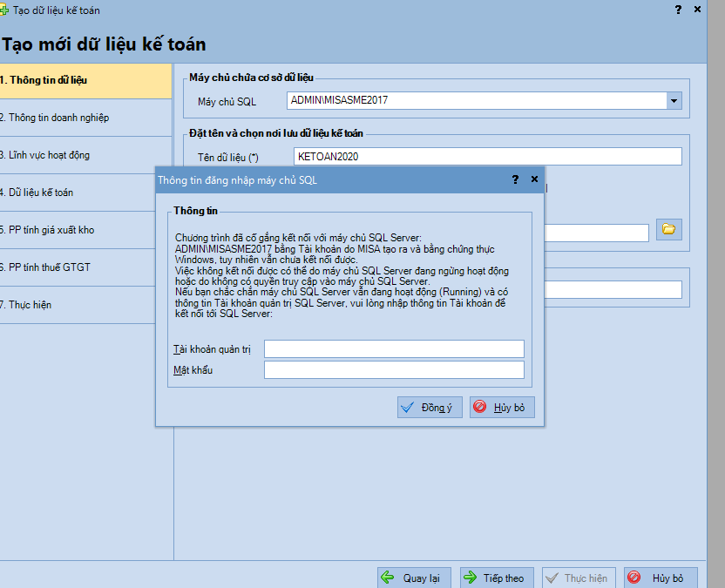Expand the Máy chủ SQL dropdown
This screenshot has width=725, height=588.
click(x=674, y=101)
